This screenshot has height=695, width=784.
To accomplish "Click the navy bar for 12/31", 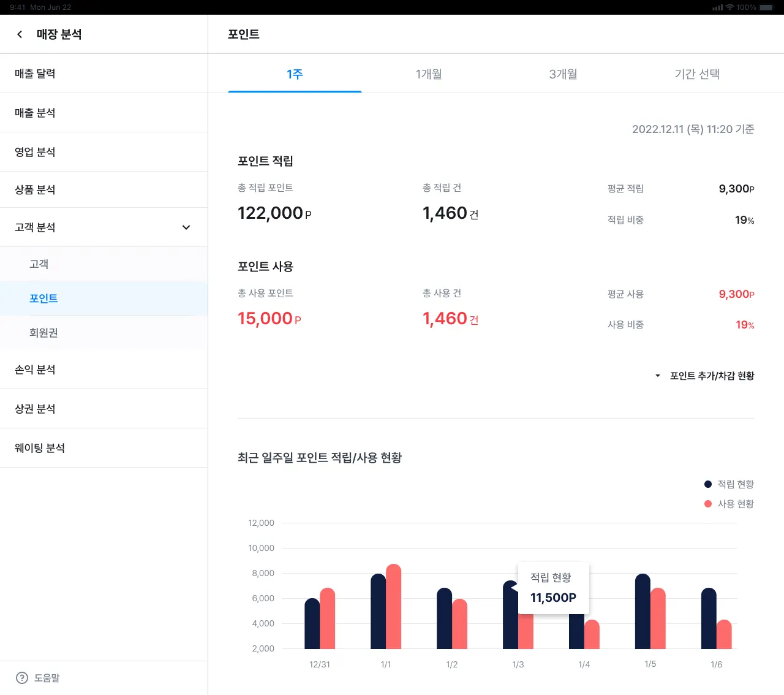I will point(312,623).
